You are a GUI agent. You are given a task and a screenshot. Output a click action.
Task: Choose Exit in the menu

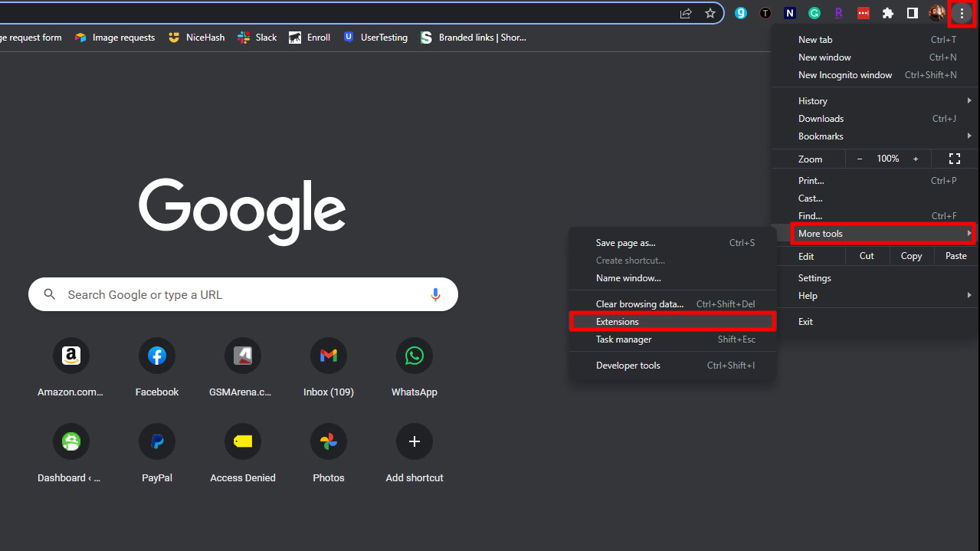[874, 322]
